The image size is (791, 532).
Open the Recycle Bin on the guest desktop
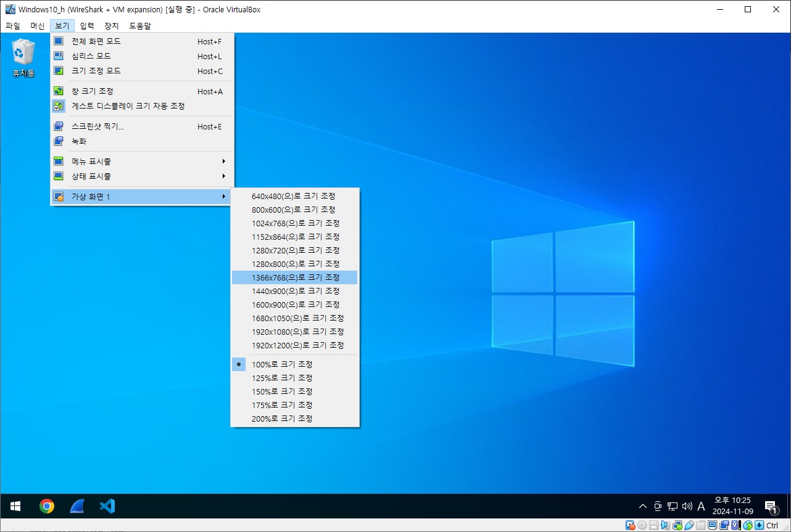pos(23,58)
